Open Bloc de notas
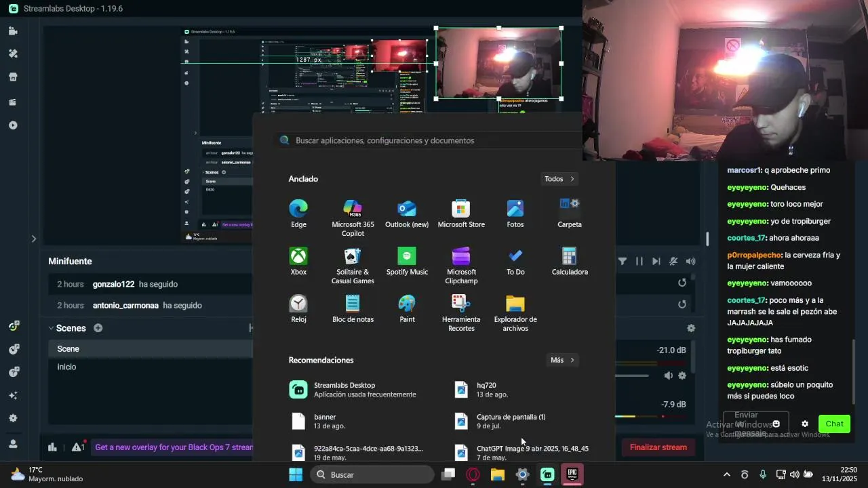Screen dimensions: 868x488 (353, 308)
